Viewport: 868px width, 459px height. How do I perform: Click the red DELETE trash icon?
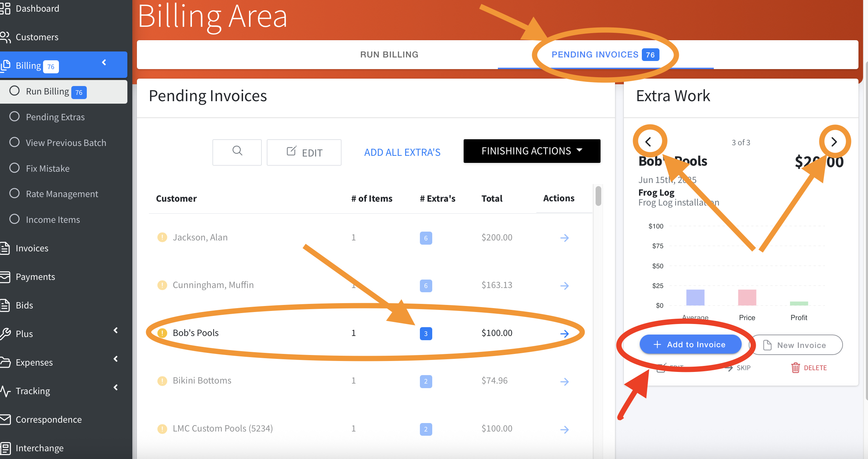point(795,368)
